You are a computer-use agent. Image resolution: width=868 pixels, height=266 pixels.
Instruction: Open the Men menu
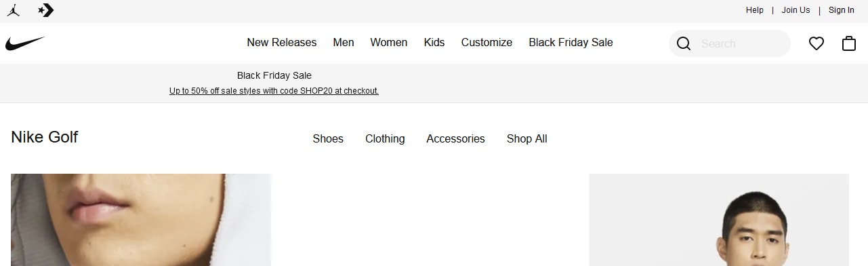344,43
